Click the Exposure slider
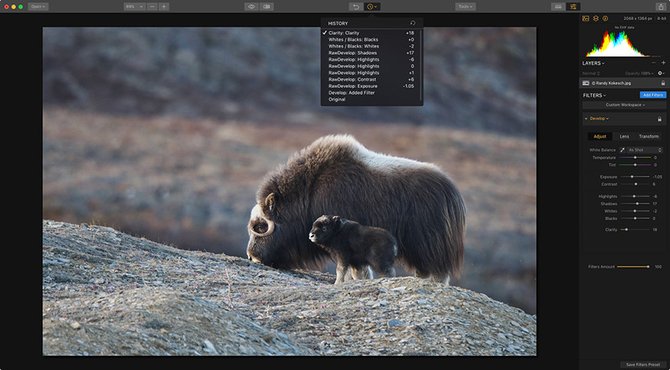Screen dimensions: 670x370 (x=635, y=177)
